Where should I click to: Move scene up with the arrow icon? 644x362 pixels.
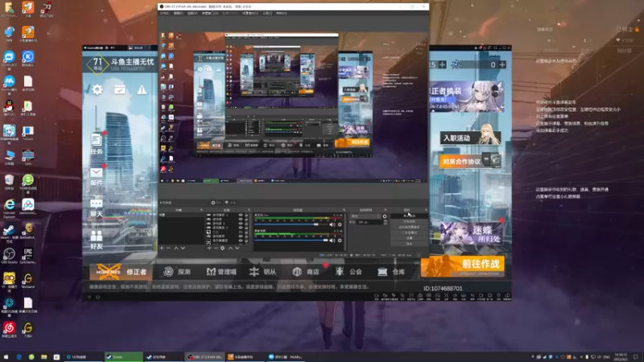click(176, 248)
